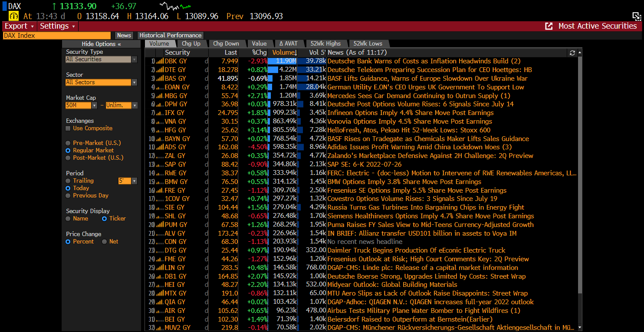
Task: Display securities by Name
Action: (x=68, y=219)
